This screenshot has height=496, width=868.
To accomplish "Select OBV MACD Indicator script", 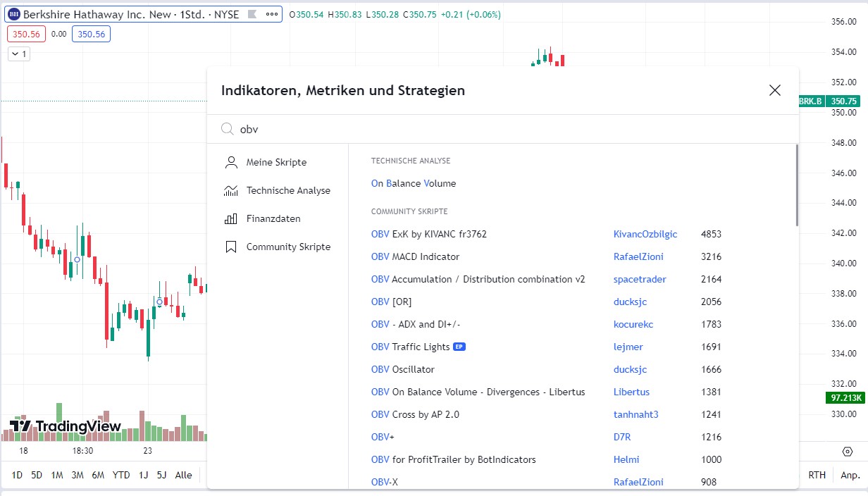I will [x=415, y=256].
